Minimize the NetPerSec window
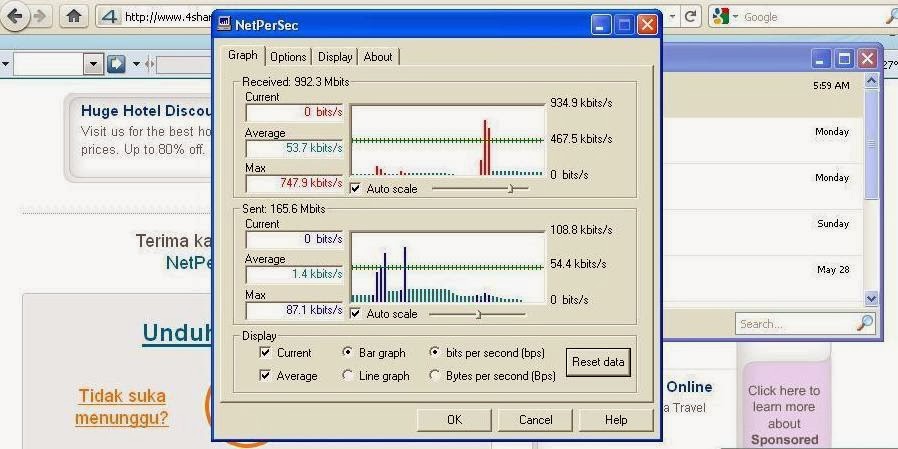 tap(601, 25)
